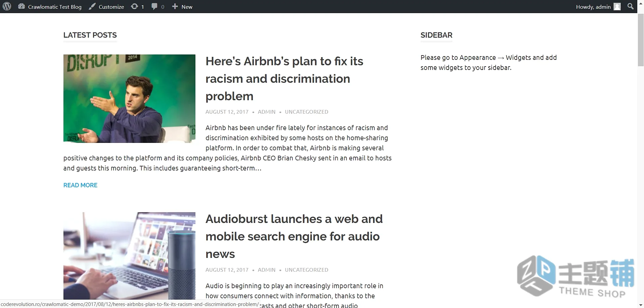
Task: Click READ MORE under the Airbnb post
Action: [80, 185]
